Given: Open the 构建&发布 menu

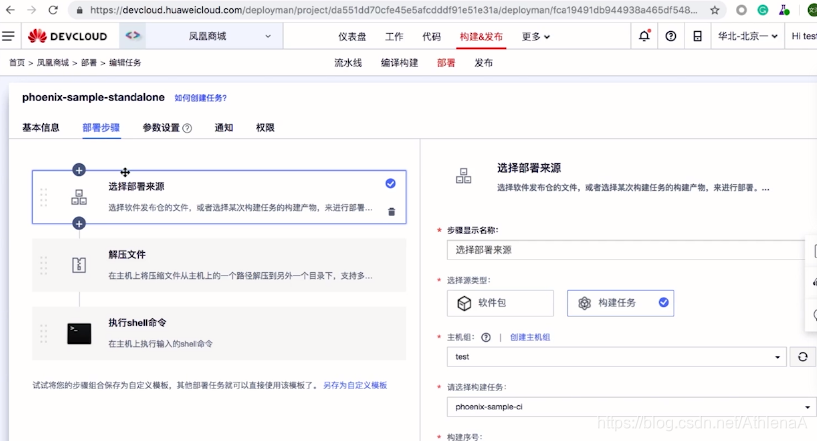Looking at the screenshot, I should coord(481,36).
